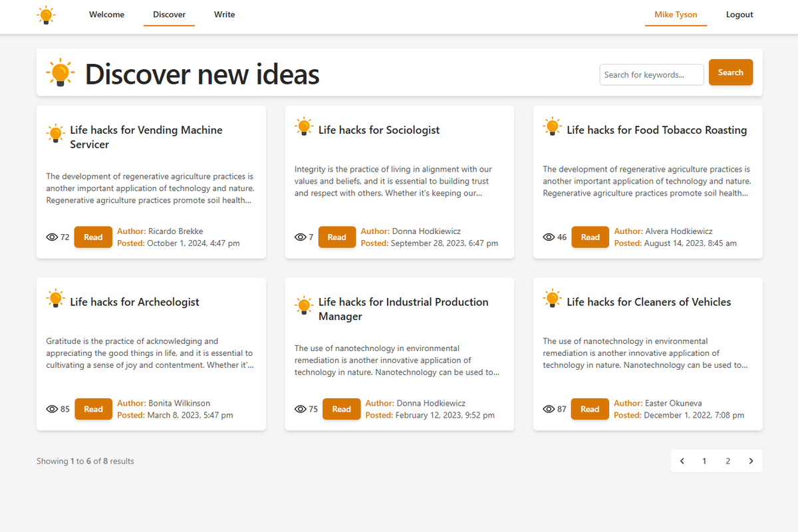Select page 1 in pagination
Screen dimensions: 798x532
click(704, 461)
